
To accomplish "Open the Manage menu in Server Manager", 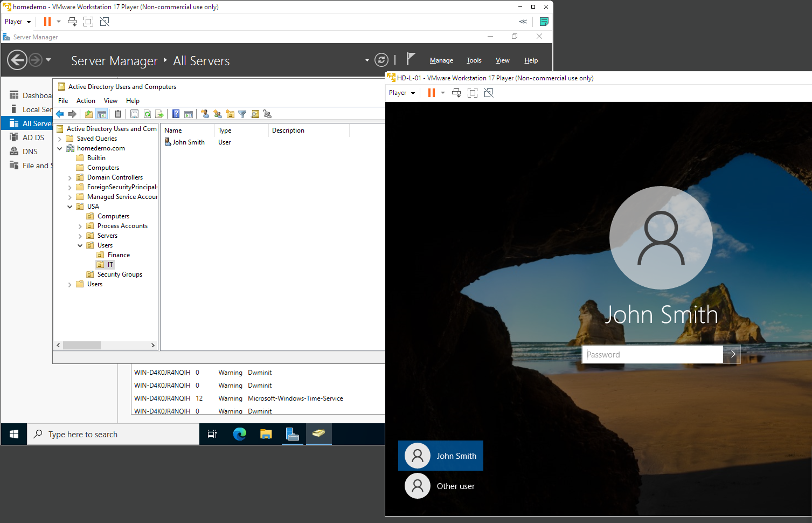I will click(x=441, y=60).
